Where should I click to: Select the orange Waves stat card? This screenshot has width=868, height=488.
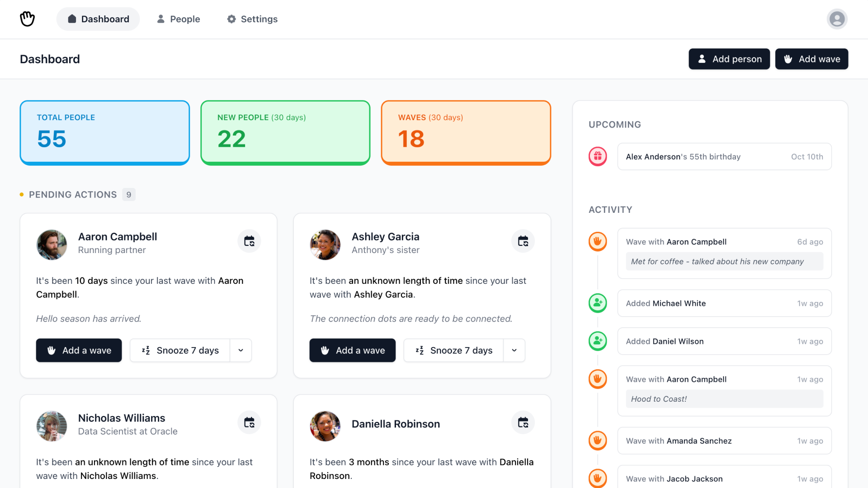(x=466, y=132)
